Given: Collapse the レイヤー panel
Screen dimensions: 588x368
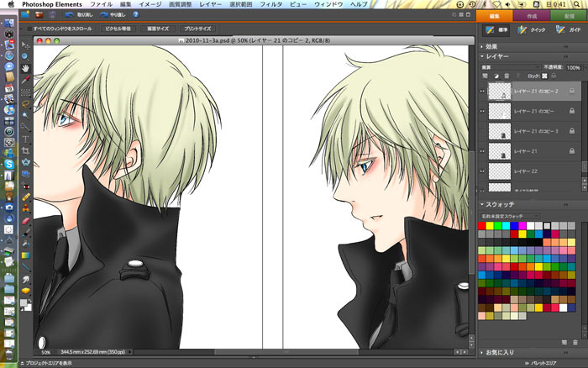Looking at the screenshot, I should (482, 56).
